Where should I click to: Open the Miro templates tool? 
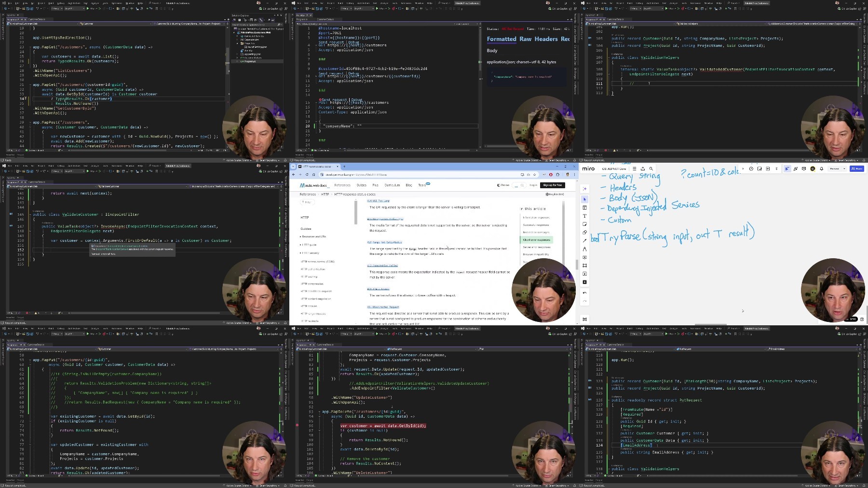[x=585, y=208]
